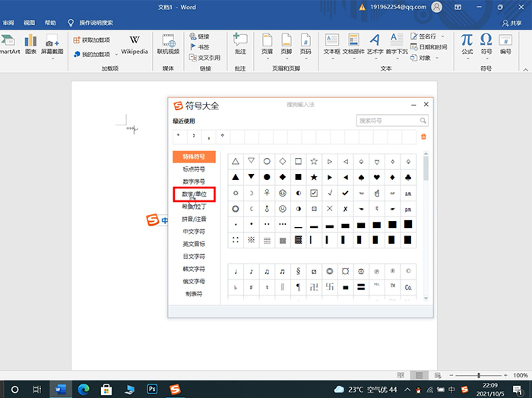
Task: Select the 特殊符号 category
Action: 194,156
